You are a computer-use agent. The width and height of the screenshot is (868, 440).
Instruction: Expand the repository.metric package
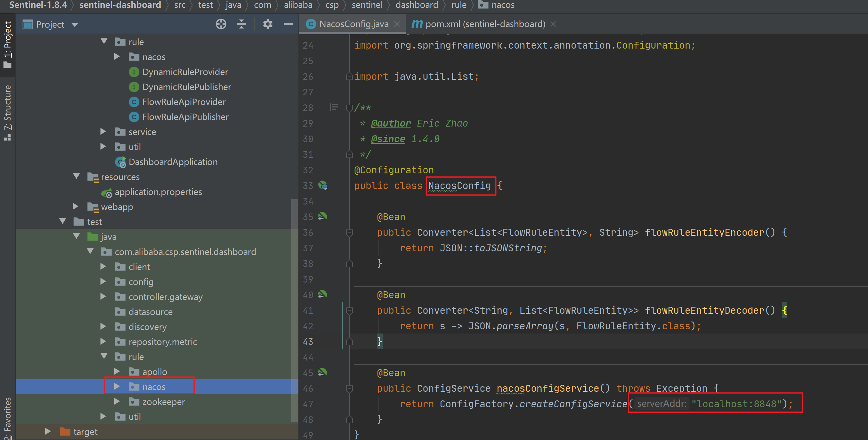click(x=103, y=341)
